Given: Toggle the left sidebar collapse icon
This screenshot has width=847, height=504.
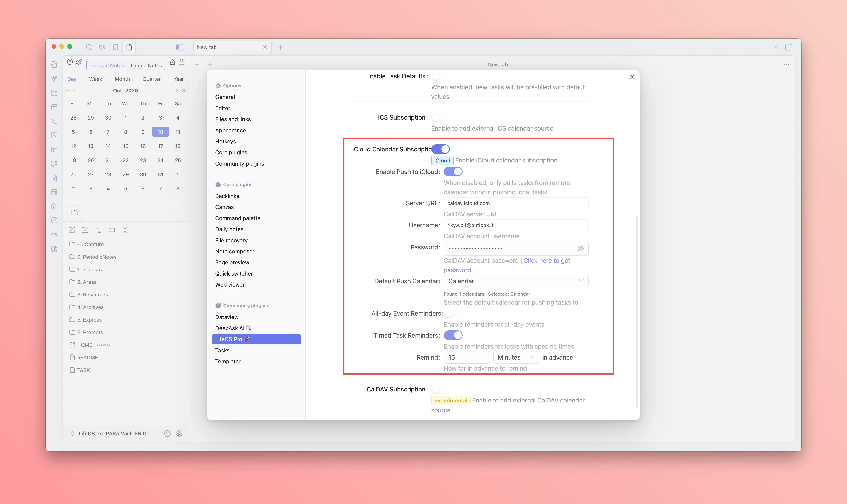Looking at the screenshot, I should pos(179,47).
